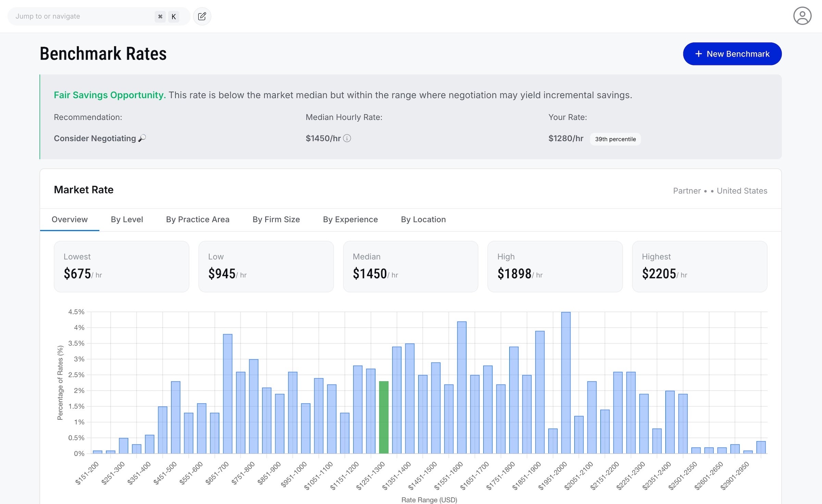Screen dimensions: 822x504
Task: Open the user profile avatar icon
Action: (802, 15)
